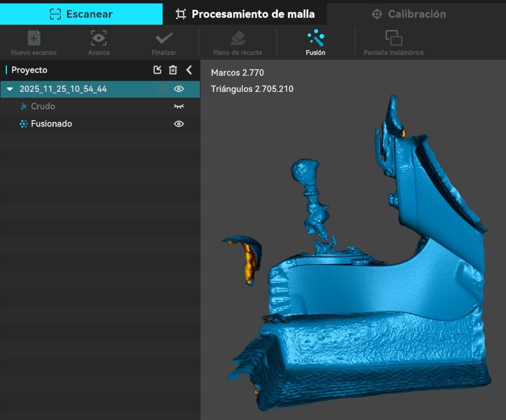The image size is (506, 420).
Task: Click the Nuevo escaneo toolbar icon
Action: coord(34,39)
